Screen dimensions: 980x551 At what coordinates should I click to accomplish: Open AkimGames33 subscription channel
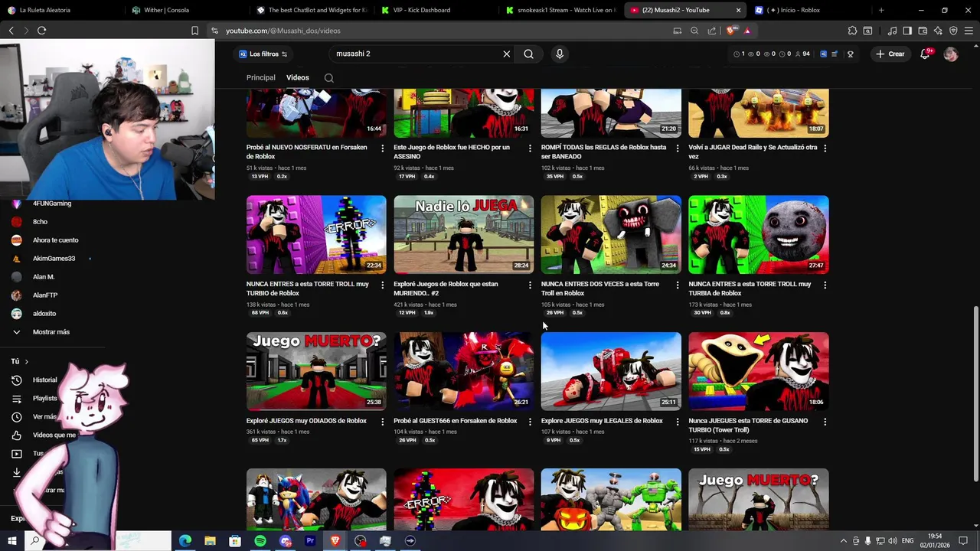[x=54, y=259]
